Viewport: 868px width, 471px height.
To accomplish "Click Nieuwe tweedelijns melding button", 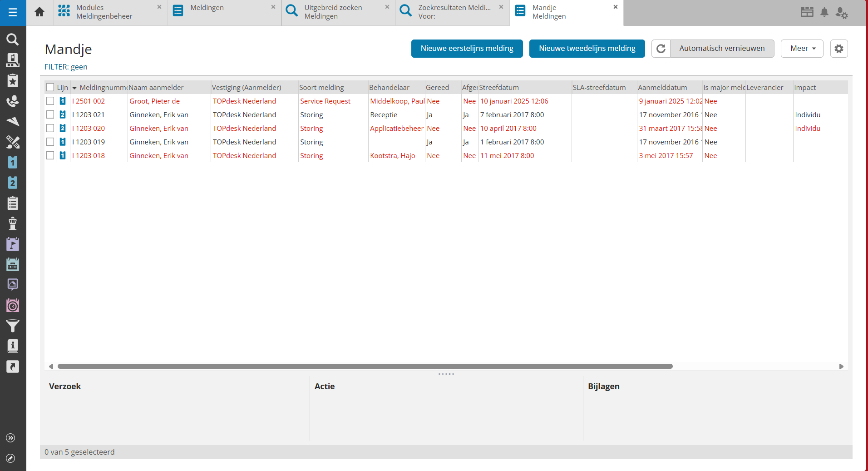I will pyautogui.click(x=587, y=49).
